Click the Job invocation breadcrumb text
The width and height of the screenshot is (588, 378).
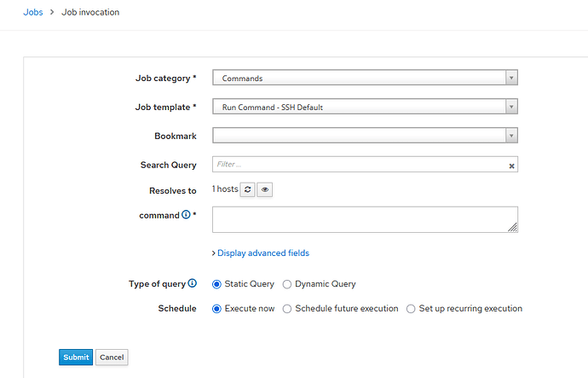point(90,12)
